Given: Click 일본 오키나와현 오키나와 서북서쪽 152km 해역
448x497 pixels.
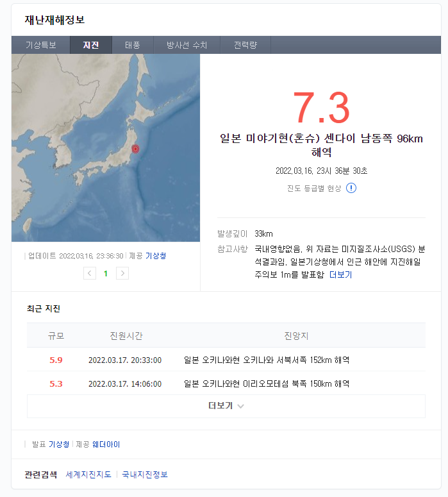Looking at the screenshot, I should point(267,360).
